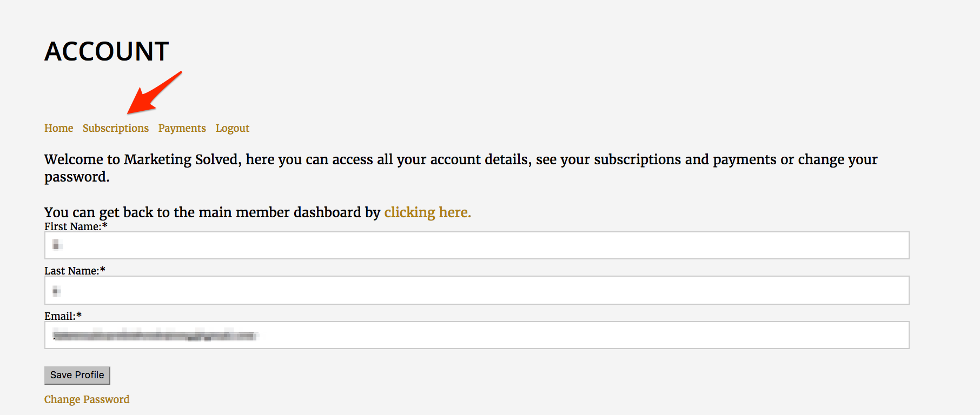Click the ACCOUNT page heading
The image size is (980, 415).
tap(107, 51)
